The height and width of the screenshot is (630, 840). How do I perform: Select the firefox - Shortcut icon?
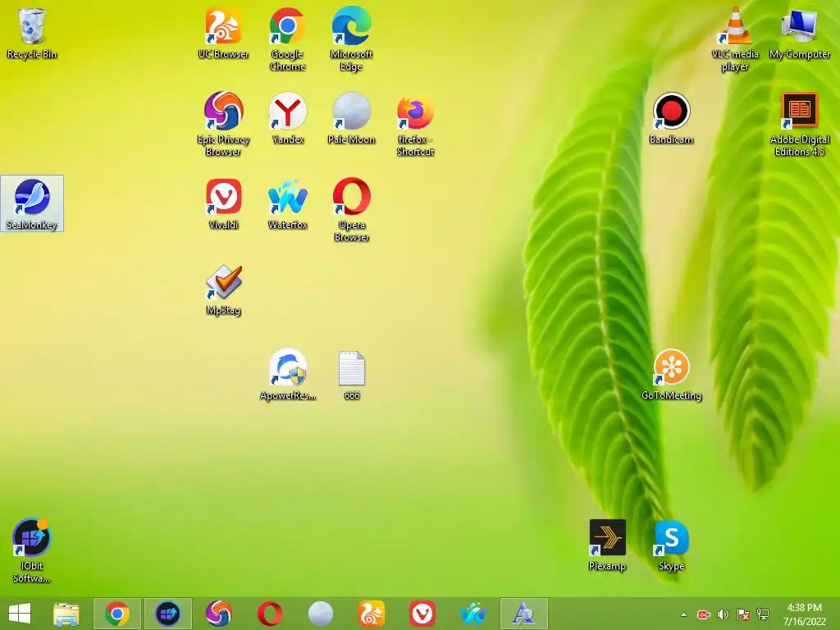tap(416, 125)
